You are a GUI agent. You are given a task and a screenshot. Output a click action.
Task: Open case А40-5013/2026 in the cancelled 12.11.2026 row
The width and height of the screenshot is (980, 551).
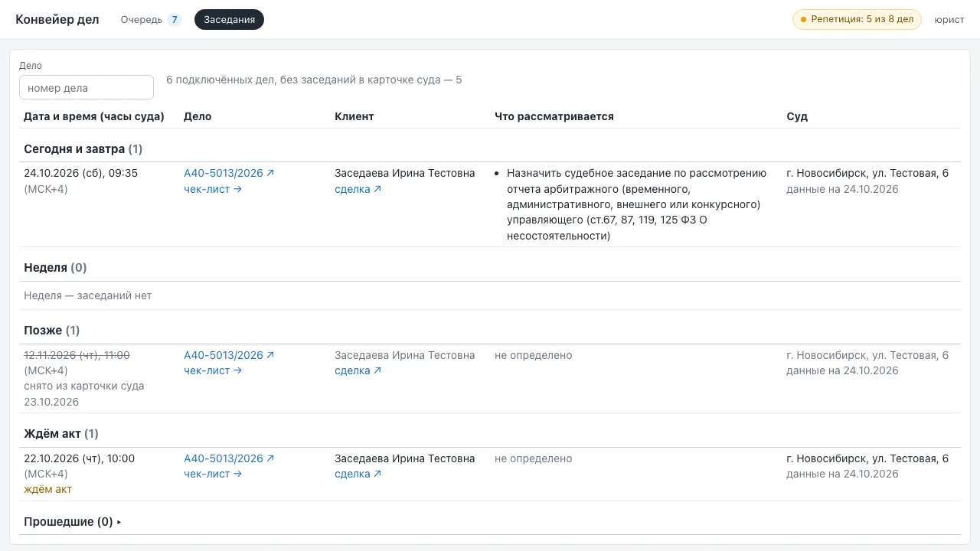[x=229, y=355]
